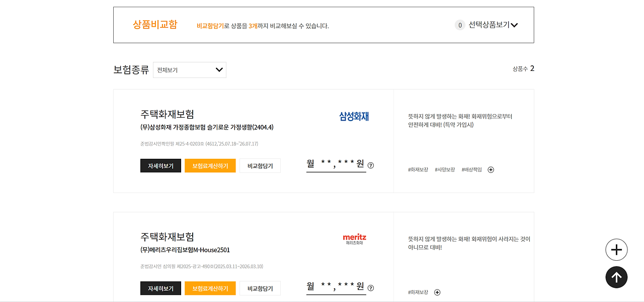This screenshot has height=302, width=644.
Task: Click the #화재보장 tag on the Samsung card
Action: pyautogui.click(x=418, y=170)
